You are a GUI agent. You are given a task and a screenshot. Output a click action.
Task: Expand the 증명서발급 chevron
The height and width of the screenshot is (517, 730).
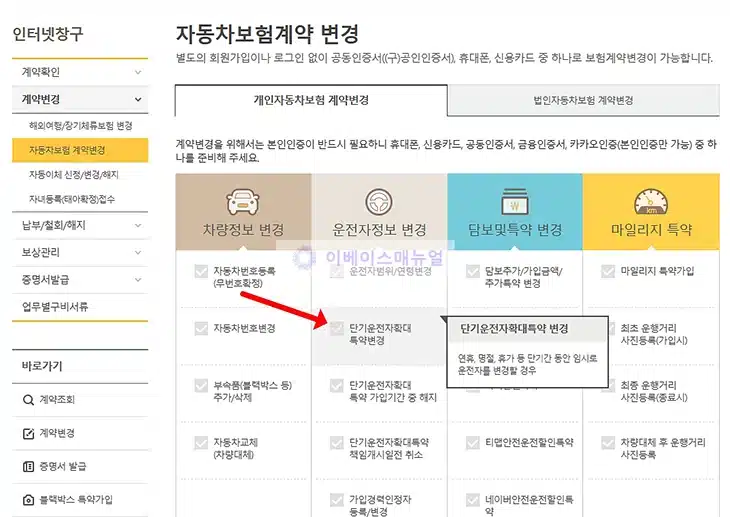tap(138, 279)
